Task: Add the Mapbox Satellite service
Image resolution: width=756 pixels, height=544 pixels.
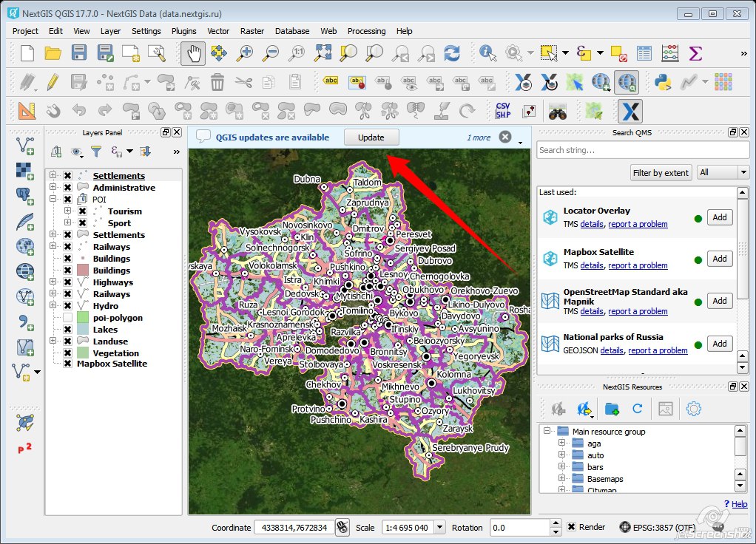Action: tap(719, 259)
